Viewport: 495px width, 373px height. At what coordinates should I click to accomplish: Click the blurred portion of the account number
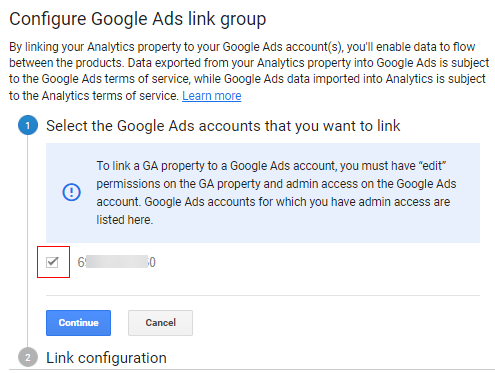[117, 262]
